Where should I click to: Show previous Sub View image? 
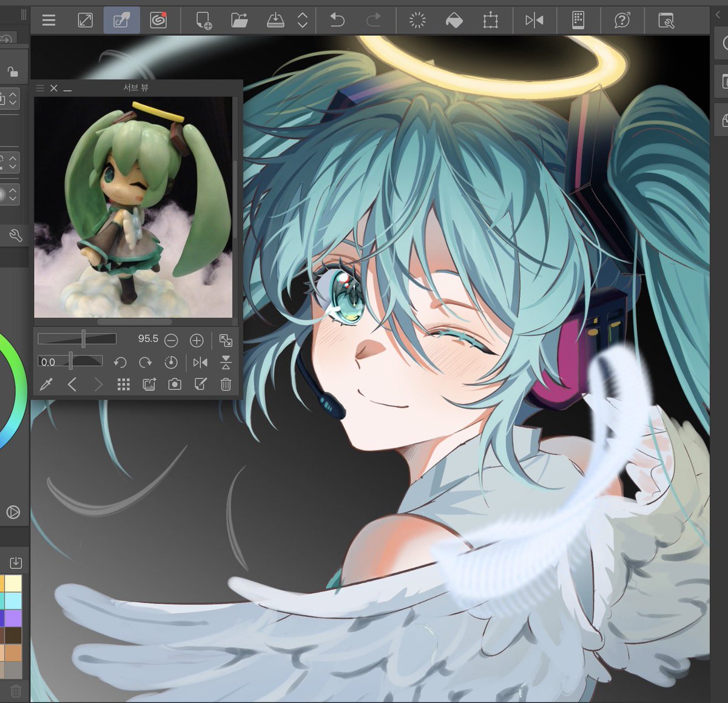point(72,384)
